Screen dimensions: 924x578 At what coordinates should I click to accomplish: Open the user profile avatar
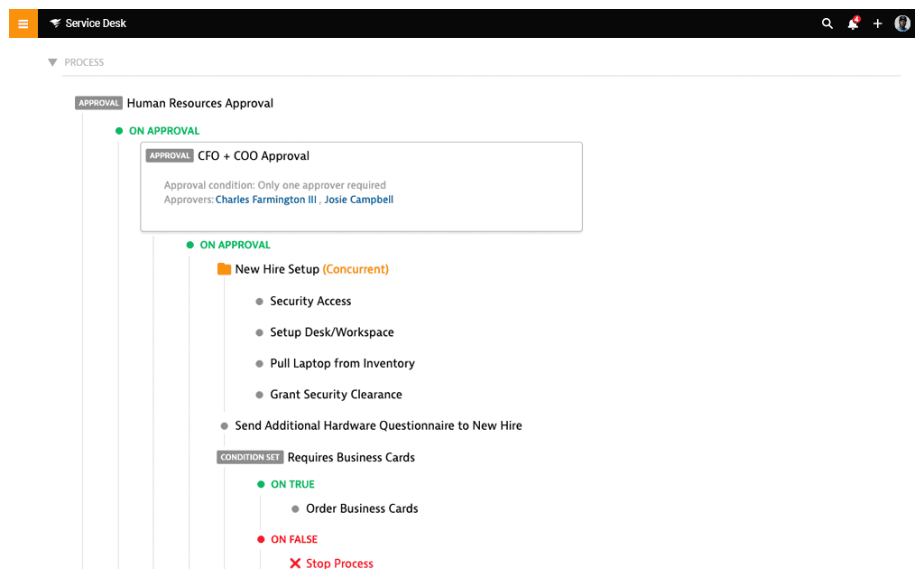[902, 23]
